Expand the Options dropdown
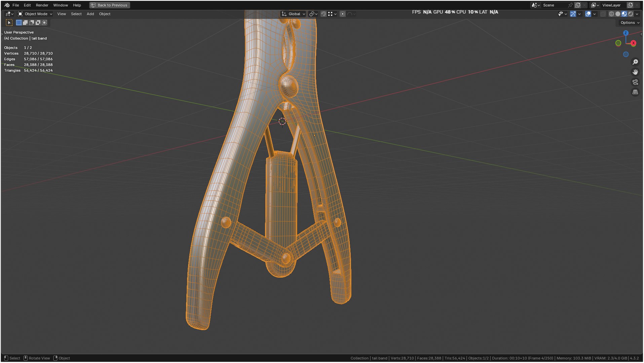This screenshot has height=363, width=644. pyautogui.click(x=630, y=23)
